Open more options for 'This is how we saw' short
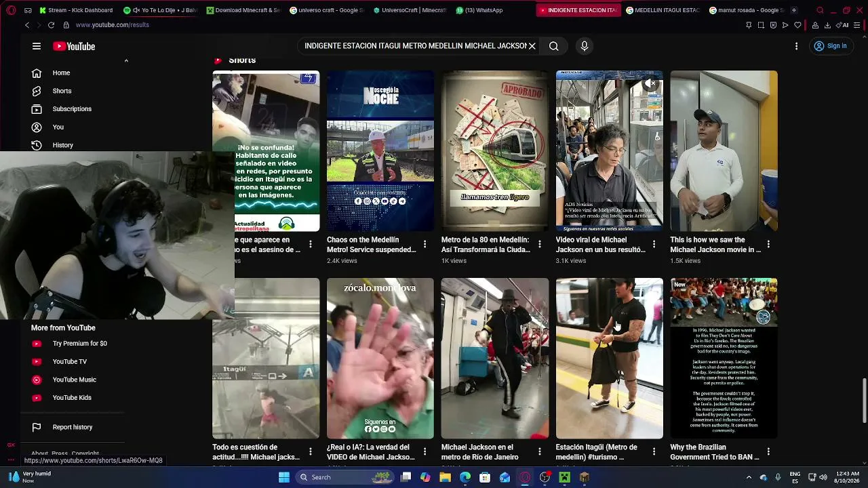This screenshot has width=868, height=488. tap(768, 244)
